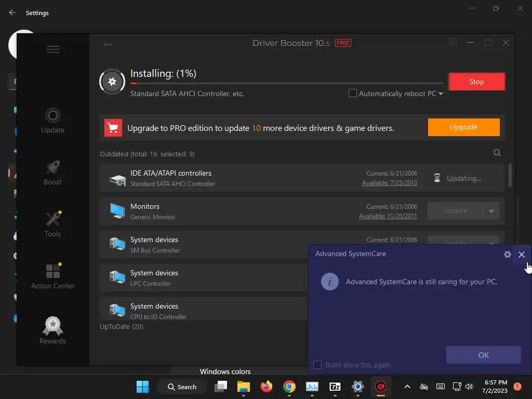
Task: Open the Tools section in sidebar
Action: [x=52, y=224]
